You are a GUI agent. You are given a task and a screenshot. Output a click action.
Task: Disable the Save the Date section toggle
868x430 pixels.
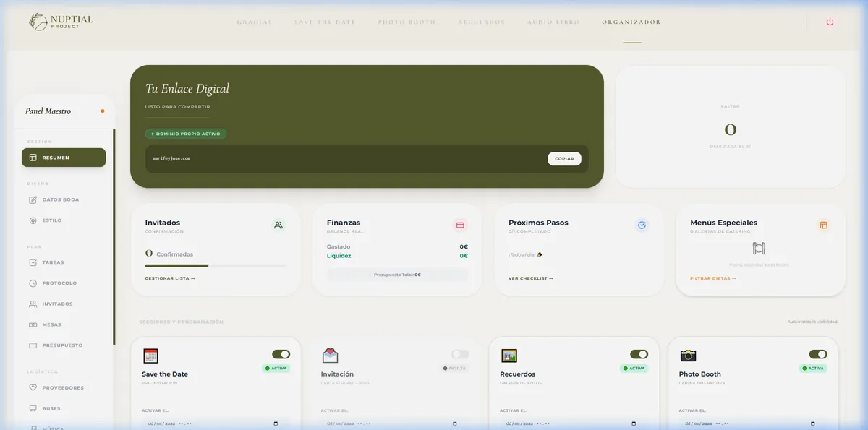(x=281, y=354)
